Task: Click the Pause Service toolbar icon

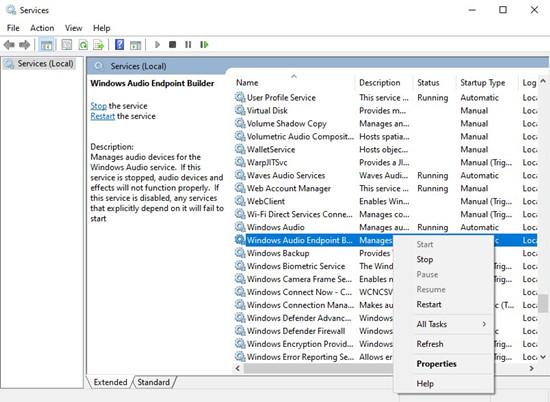Action: click(188, 45)
